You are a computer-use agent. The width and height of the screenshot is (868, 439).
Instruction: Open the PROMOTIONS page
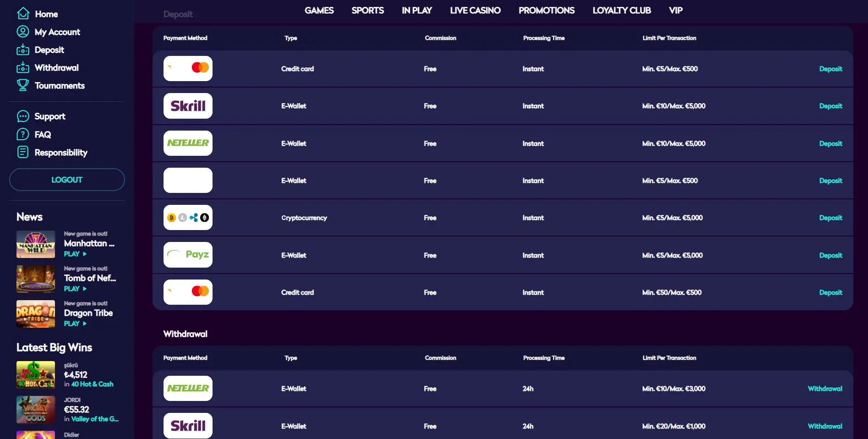[546, 10]
